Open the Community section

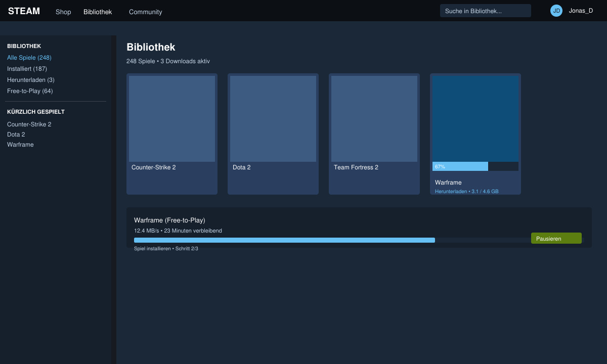pyautogui.click(x=146, y=12)
